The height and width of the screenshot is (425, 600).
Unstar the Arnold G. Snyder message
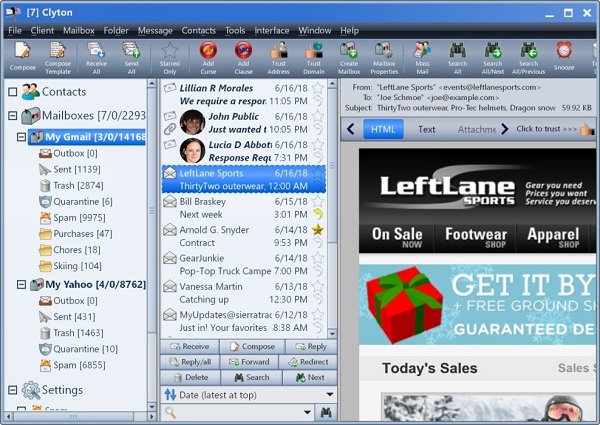pos(318,230)
